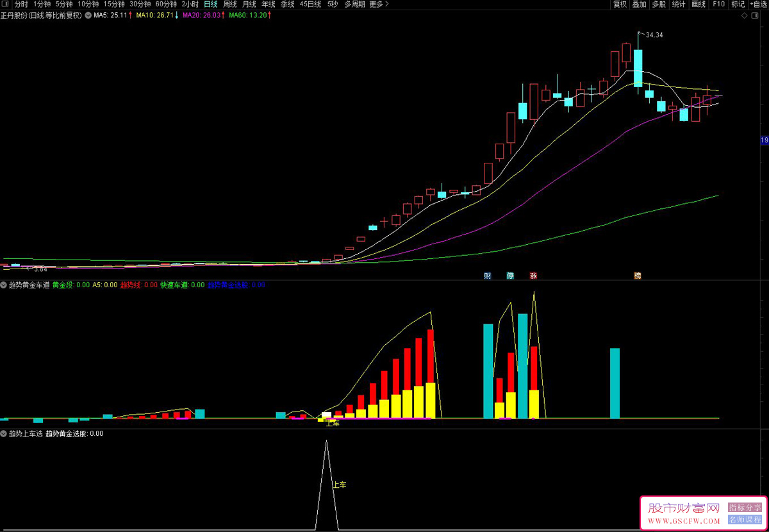Click the 标记 mark button
This screenshot has width=769, height=532.
738,4
